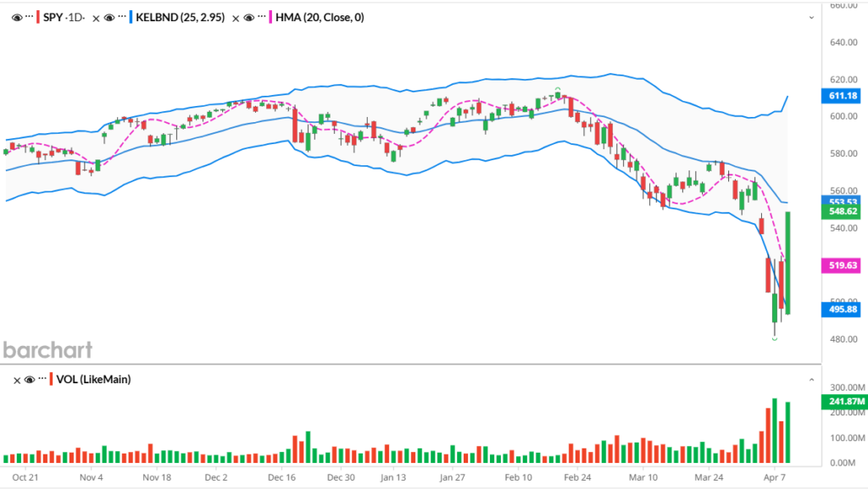This screenshot has width=868, height=490.
Task: Close the VOL study with its X icon
Action: (17, 380)
